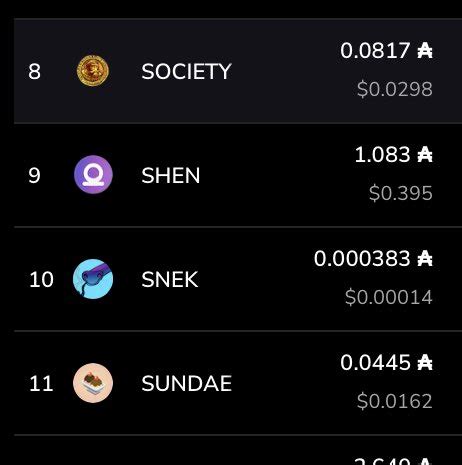Viewport: 462px width, 465px height.
Task: Click SNEK price 0.000383 ADA
Action: click(373, 259)
